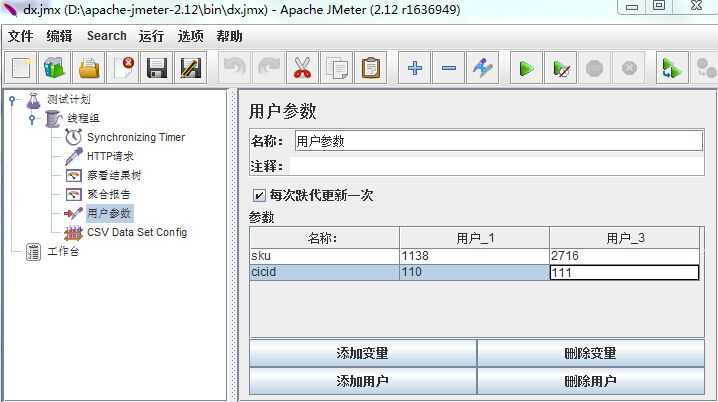Click the Close test plan icon

point(123,68)
